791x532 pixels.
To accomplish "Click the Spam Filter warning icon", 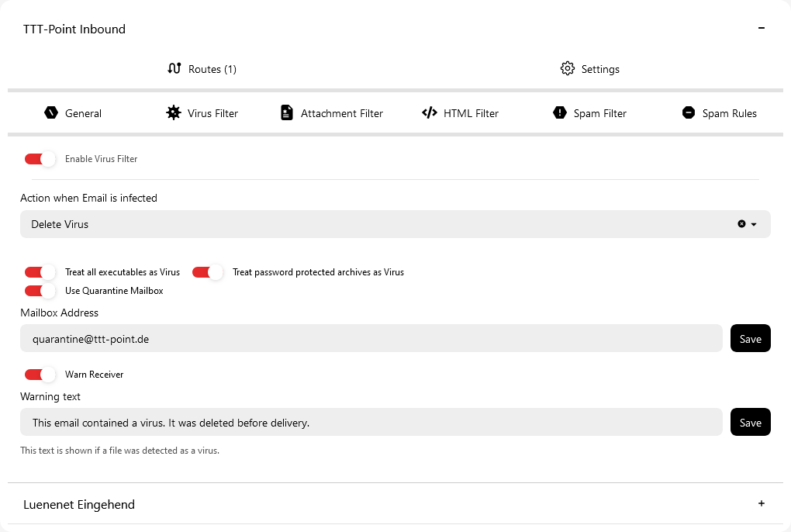I will point(560,112).
